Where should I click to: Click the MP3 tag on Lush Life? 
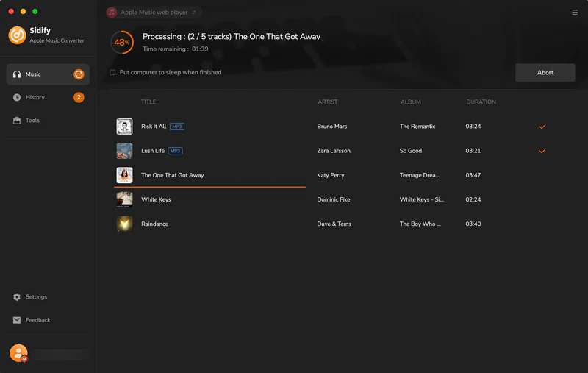(175, 151)
